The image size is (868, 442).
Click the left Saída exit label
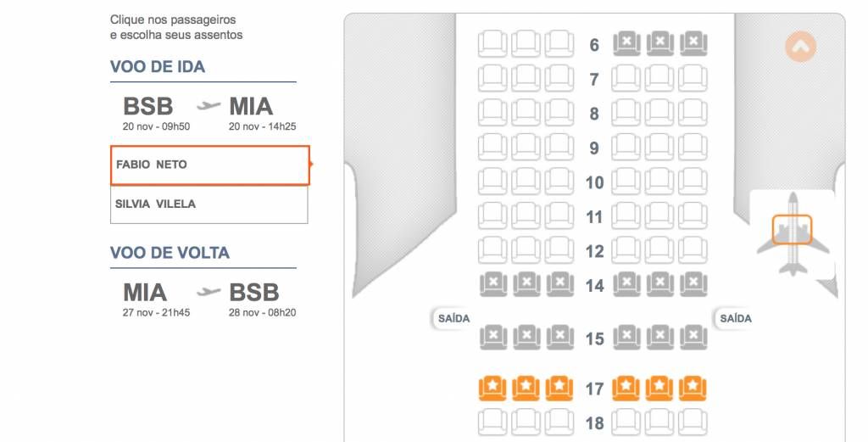click(453, 318)
